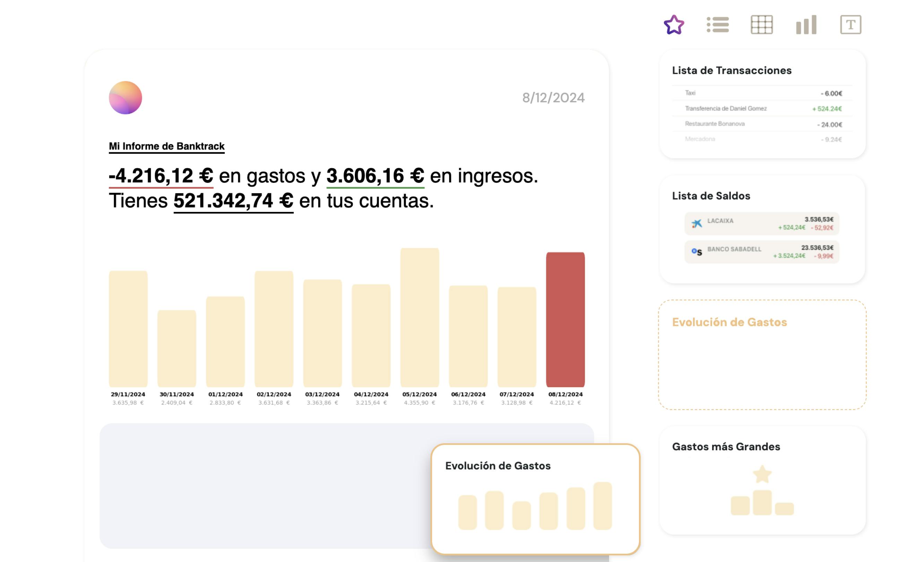Click the star podium icon in Gastos más Grandes
Screen dimensions: 924x562
coord(762,490)
